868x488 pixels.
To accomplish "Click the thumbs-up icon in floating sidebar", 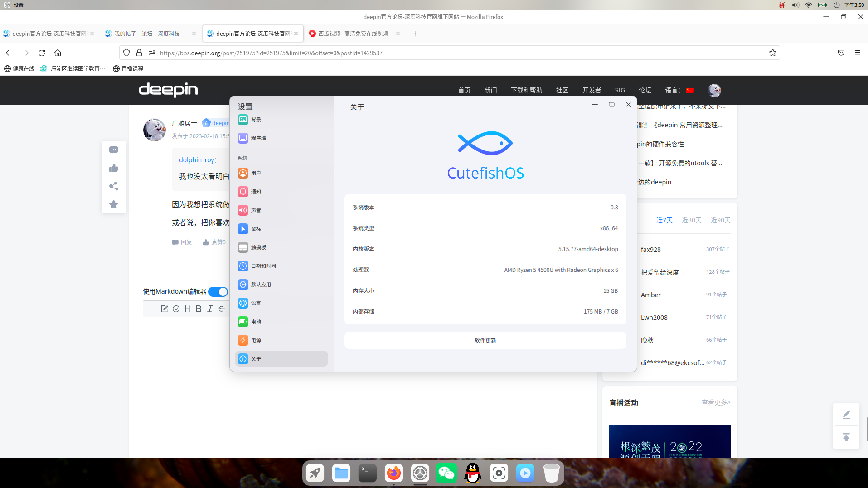I will 114,168.
